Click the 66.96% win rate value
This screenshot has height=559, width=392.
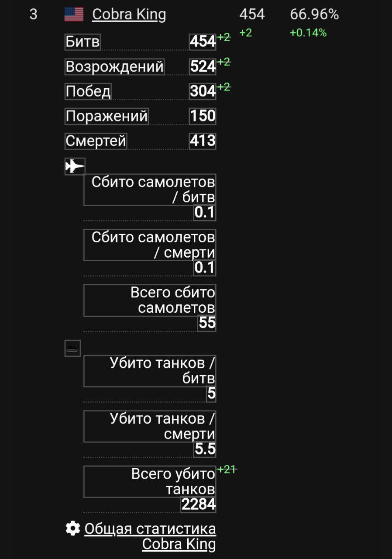click(x=314, y=14)
